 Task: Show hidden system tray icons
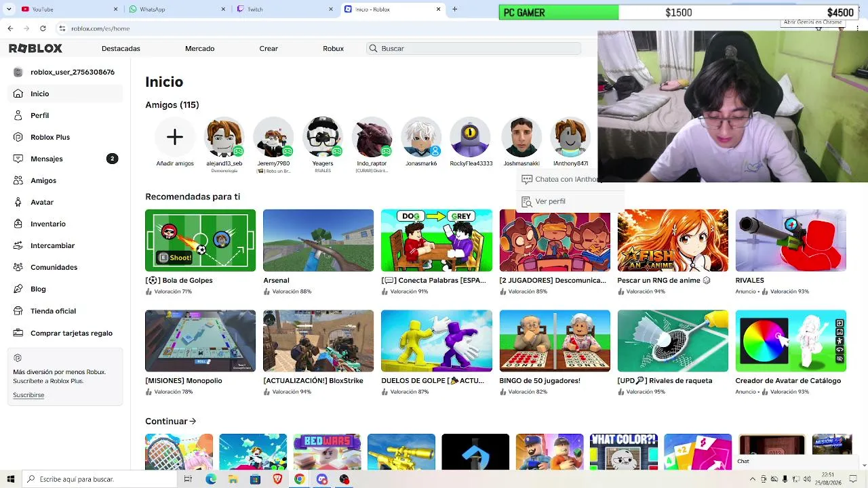[752, 479]
